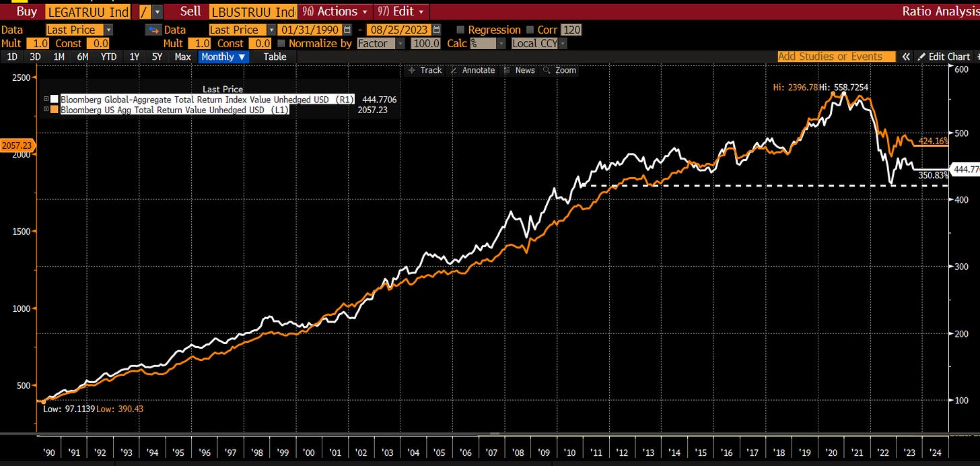This screenshot has height=466, width=980.
Task: Select the Max time range tab
Action: (x=182, y=57)
